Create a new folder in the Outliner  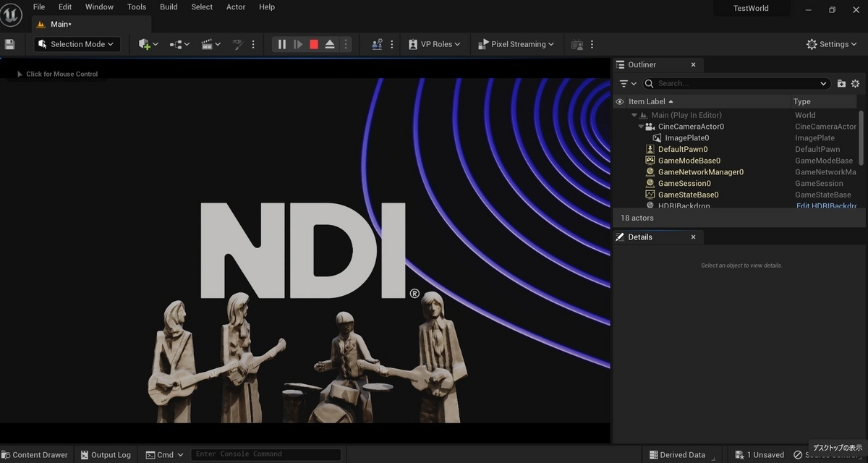(x=841, y=83)
